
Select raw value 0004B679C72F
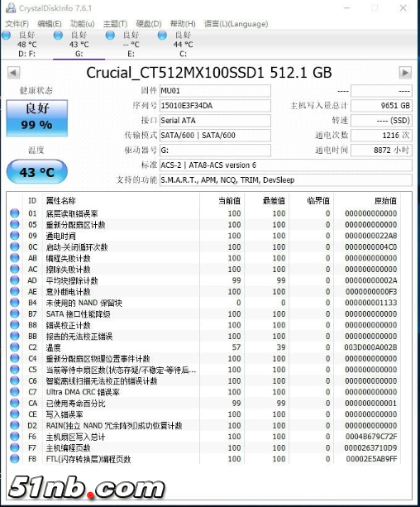pyautogui.click(x=371, y=437)
